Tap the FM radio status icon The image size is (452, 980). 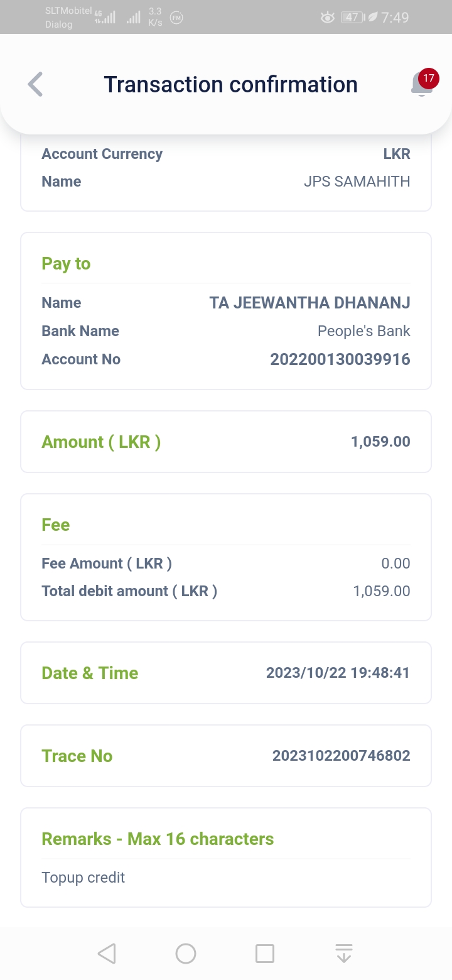[x=177, y=18]
